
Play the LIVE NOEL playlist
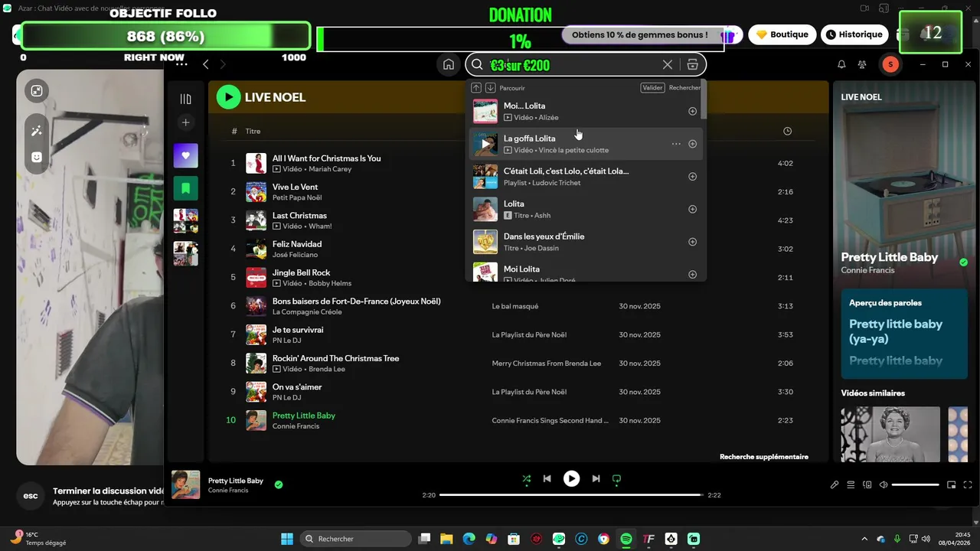[228, 97]
